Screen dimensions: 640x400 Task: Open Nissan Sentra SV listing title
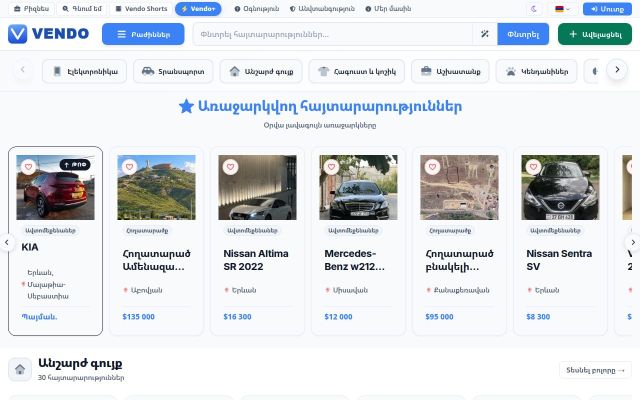click(559, 260)
